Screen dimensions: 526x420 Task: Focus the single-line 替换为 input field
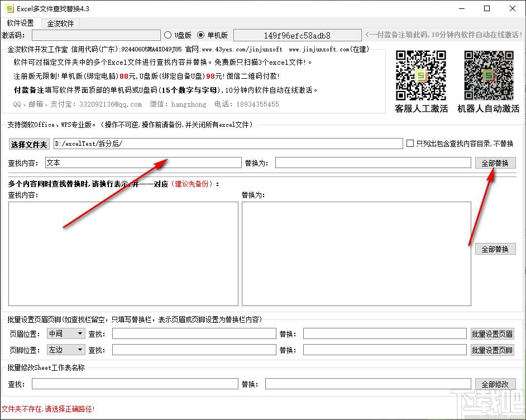click(x=373, y=163)
